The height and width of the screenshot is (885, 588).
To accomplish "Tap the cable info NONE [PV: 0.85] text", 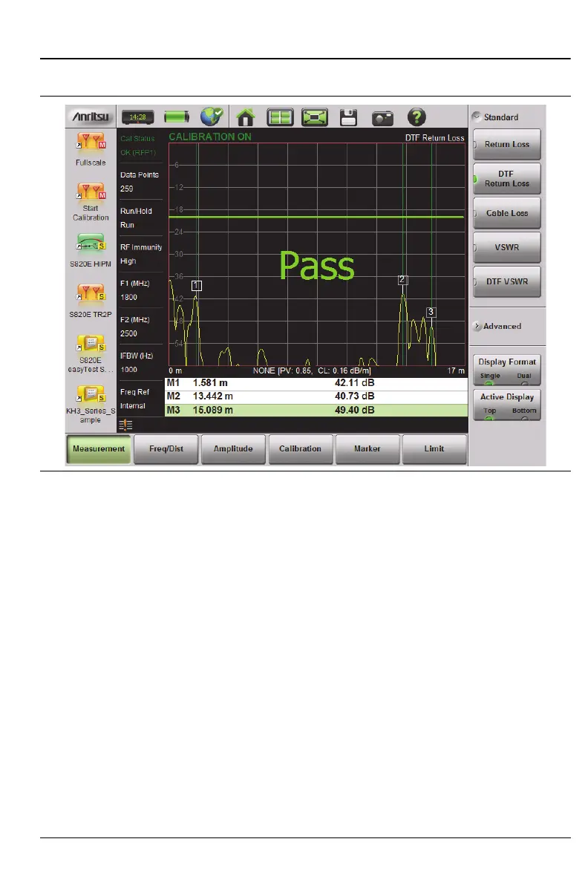I will pyautogui.click(x=312, y=370).
